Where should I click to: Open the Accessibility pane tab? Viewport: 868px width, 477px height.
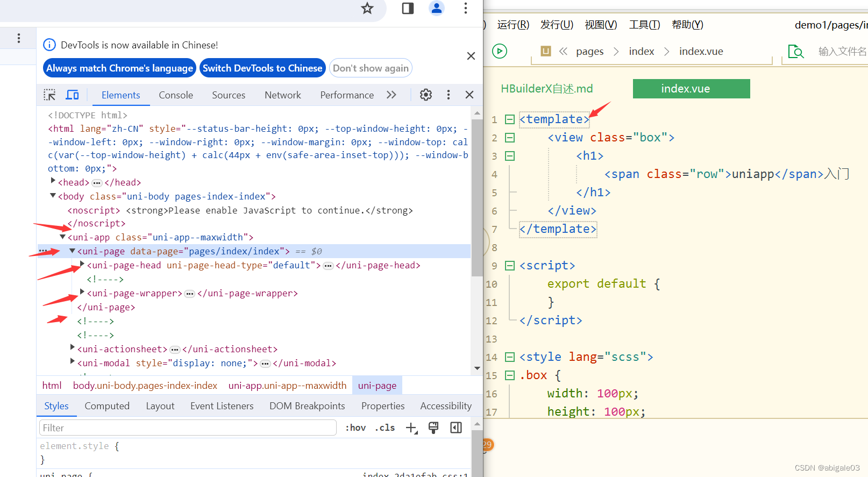(x=446, y=406)
